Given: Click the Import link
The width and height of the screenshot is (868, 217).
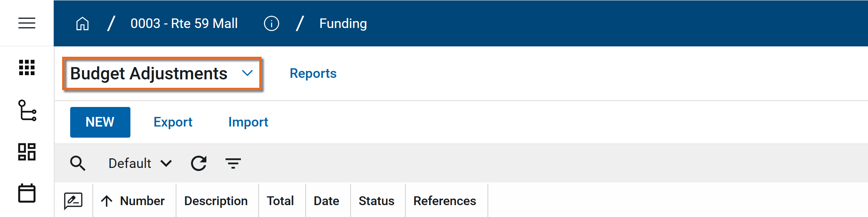Looking at the screenshot, I should click(x=248, y=122).
